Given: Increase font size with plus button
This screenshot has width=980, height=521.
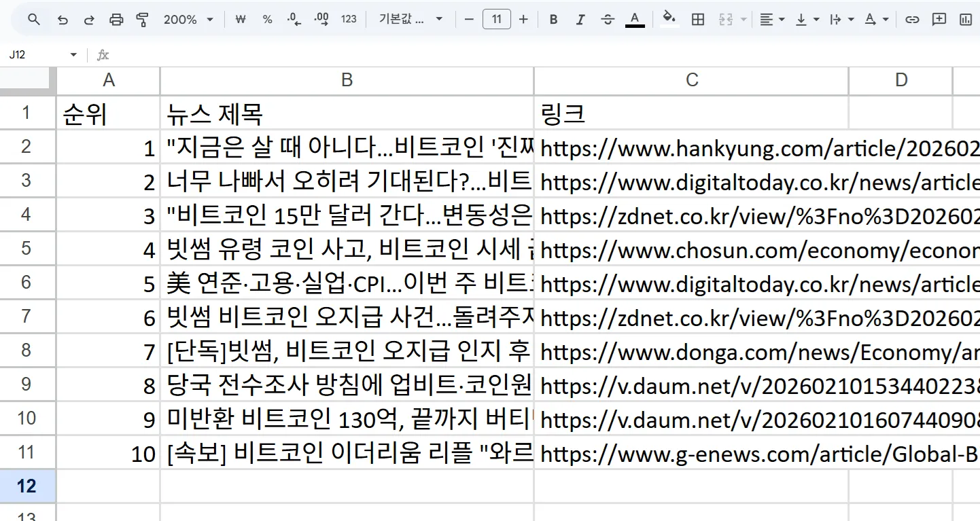Looking at the screenshot, I should click(523, 20).
